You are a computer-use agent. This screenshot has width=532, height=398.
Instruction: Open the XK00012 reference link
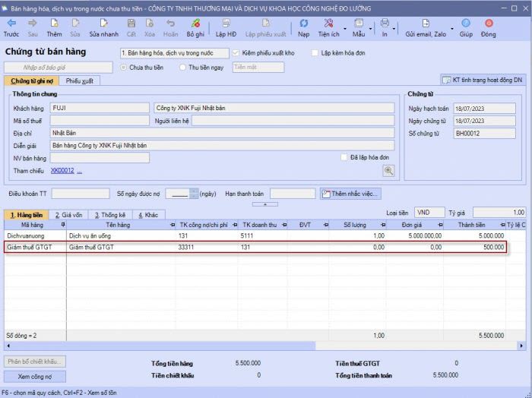(62, 170)
